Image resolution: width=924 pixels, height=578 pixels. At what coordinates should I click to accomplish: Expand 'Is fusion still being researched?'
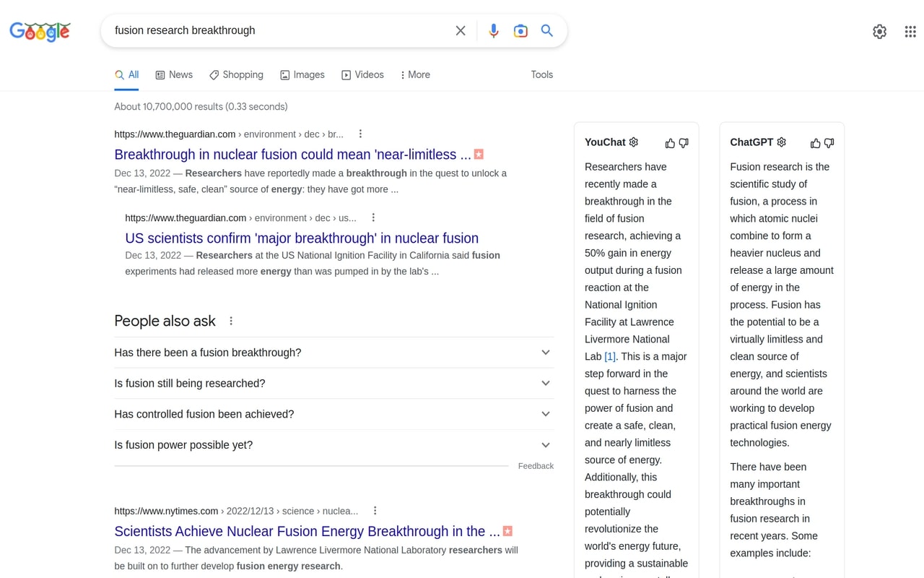coord(334,384)
